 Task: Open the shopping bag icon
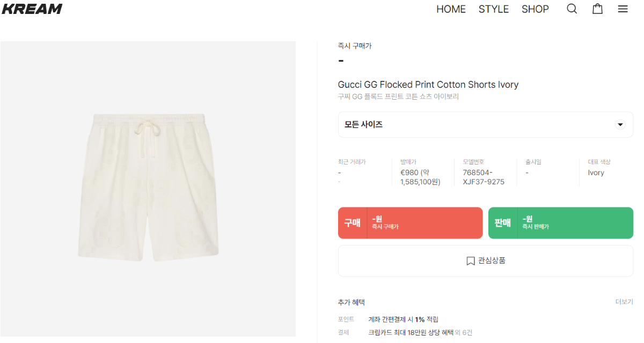click(597, 9)
